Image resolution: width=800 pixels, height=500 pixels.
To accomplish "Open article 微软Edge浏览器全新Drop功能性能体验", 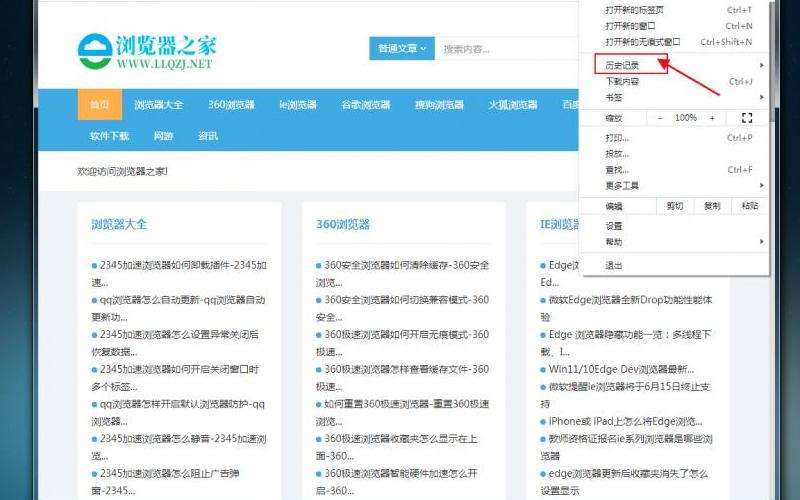I will [x=627, y=308].
